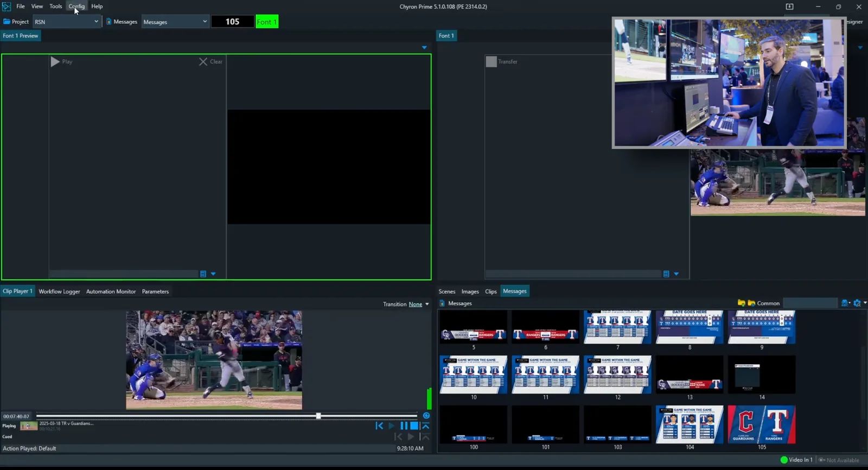Image resolution: width=868 pixels, height=470 pixels.
Task: Click the ABC sort icon in Messages browser
Action: (845, 303)
